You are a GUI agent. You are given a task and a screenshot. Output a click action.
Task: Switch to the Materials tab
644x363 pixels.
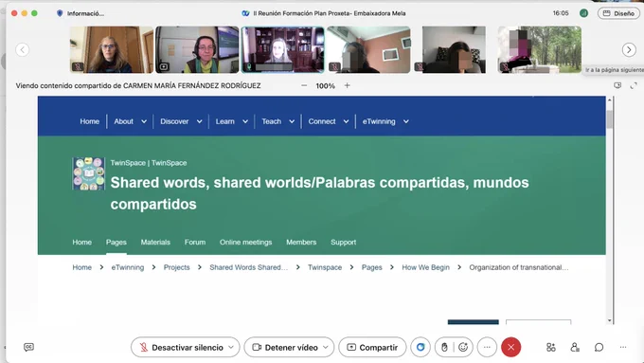click(x=155, y=242)
